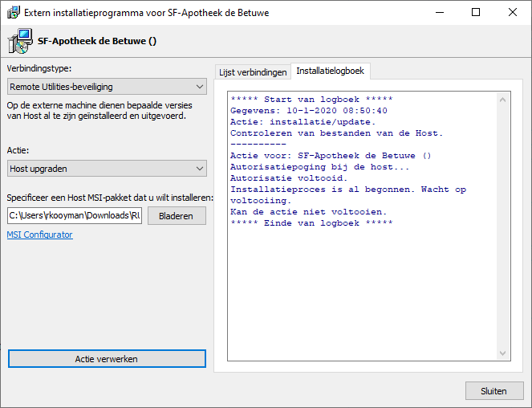Minimize the Extern installatieprogramma window
This screenshot has width=532, height=408.
(x=439, y=13)
